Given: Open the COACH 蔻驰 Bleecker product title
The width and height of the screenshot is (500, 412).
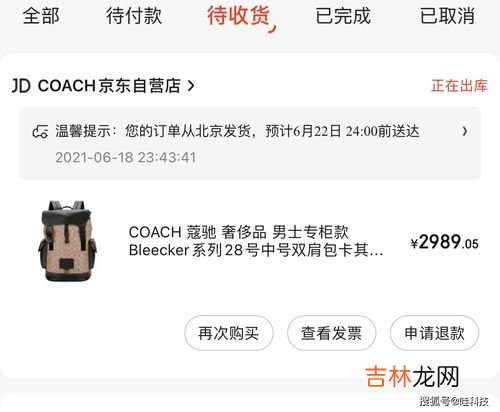Looking at the screenshot, I should pos(256,241).
